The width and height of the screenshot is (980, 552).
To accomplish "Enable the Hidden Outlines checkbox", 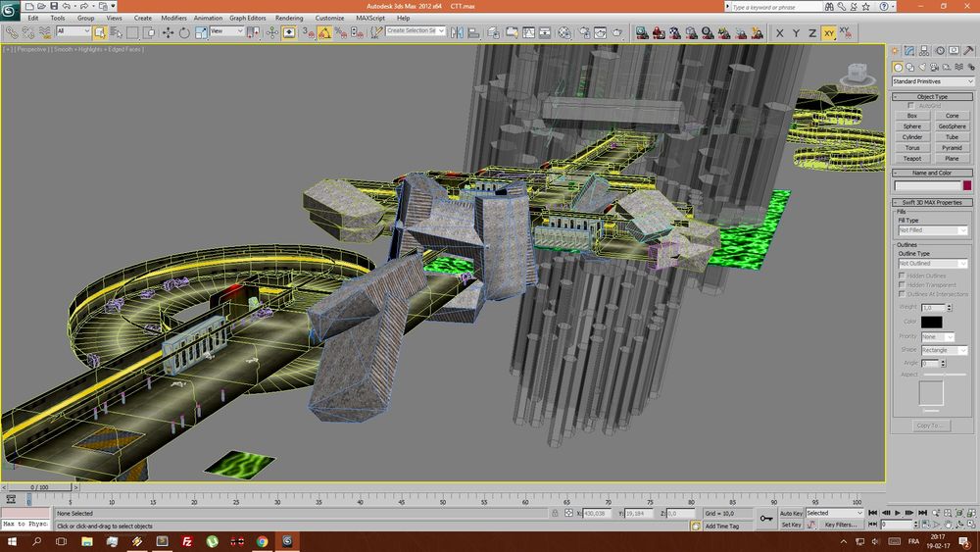I will tap(902, 276).
